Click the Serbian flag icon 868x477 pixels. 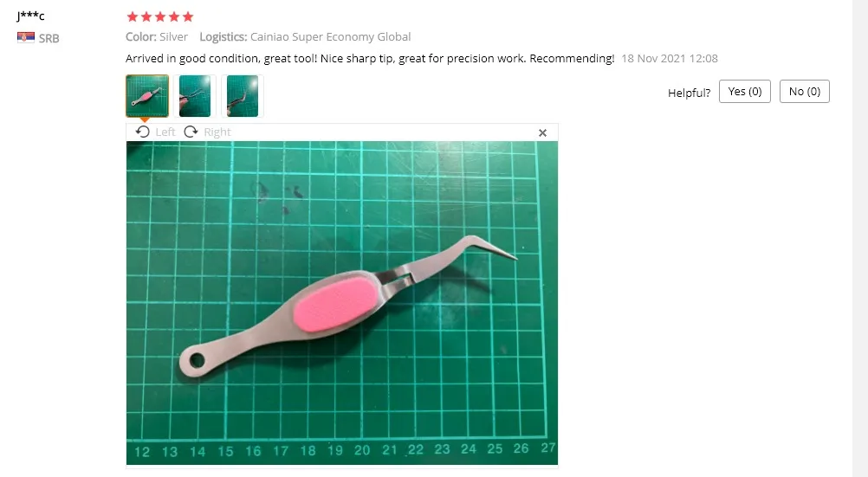coord(25,37)
